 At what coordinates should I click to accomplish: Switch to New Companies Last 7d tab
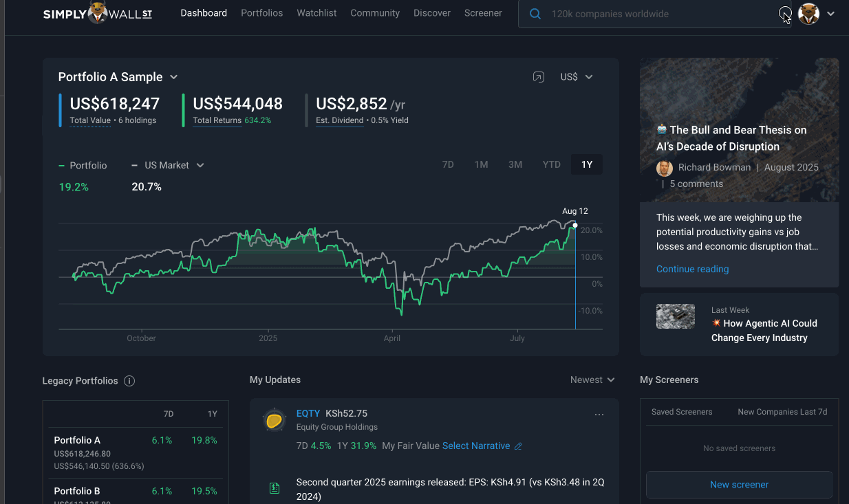point(782,412)
